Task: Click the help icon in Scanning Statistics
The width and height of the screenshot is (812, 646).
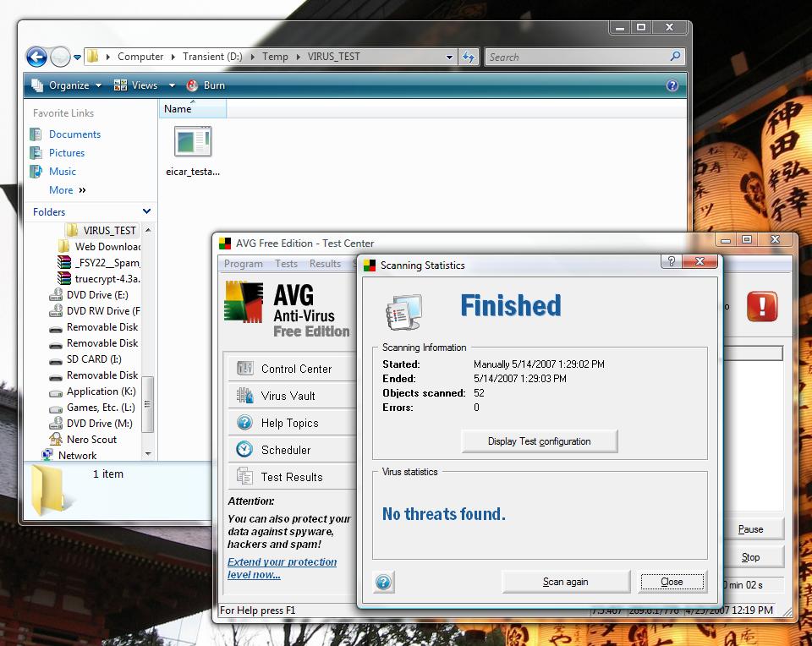Action: tap(383, 582)
